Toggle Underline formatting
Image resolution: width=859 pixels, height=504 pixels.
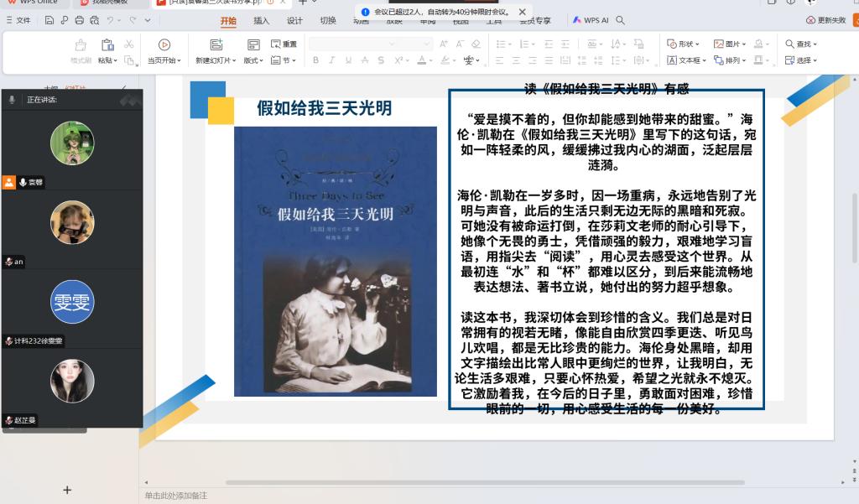(x=348, y=60)
